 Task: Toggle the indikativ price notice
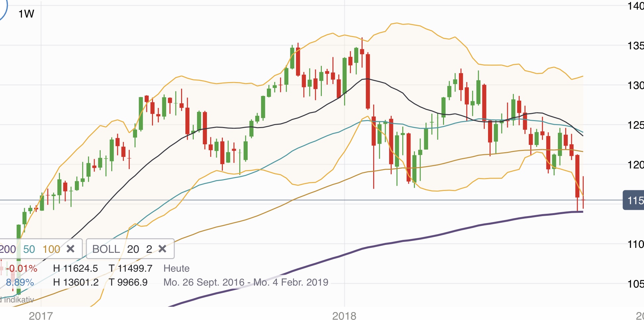click(17, 299)
